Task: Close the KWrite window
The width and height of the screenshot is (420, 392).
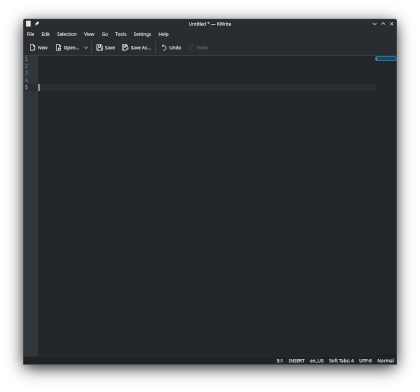Action: 392,24
